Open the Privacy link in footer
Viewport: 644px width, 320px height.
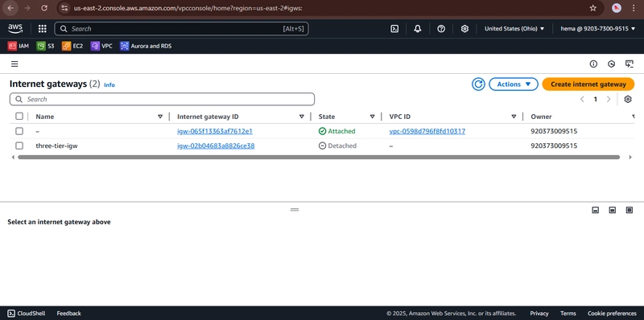[539, 314]
